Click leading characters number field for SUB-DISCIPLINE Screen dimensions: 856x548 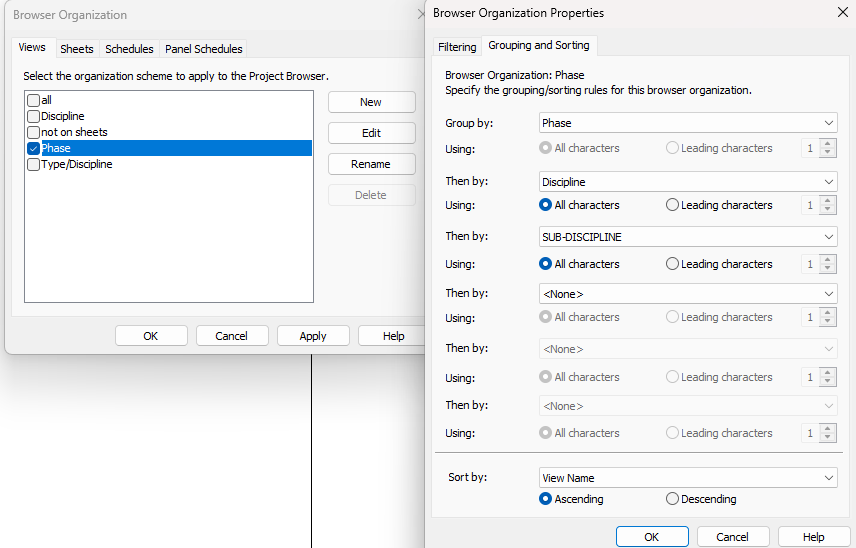[x=811, y=264]
